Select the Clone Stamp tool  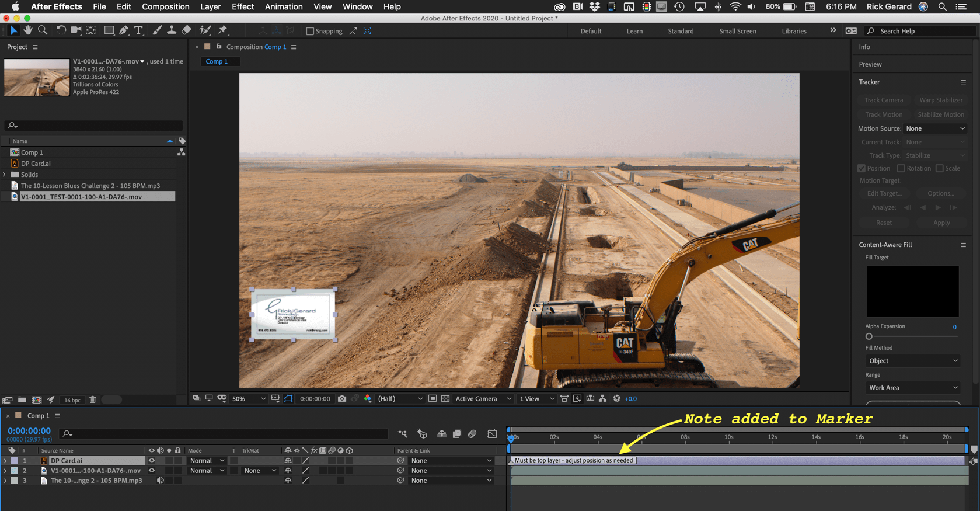click(172, 30)
